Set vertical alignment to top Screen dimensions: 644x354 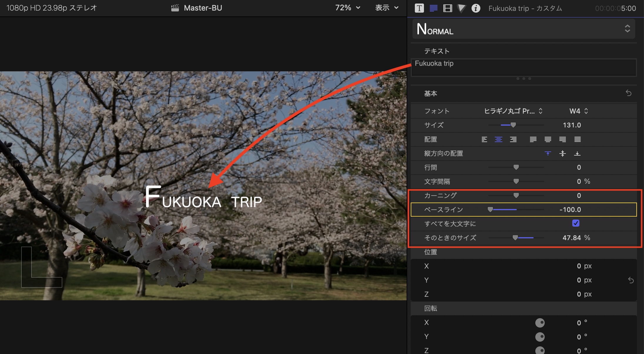click(548, 154)
